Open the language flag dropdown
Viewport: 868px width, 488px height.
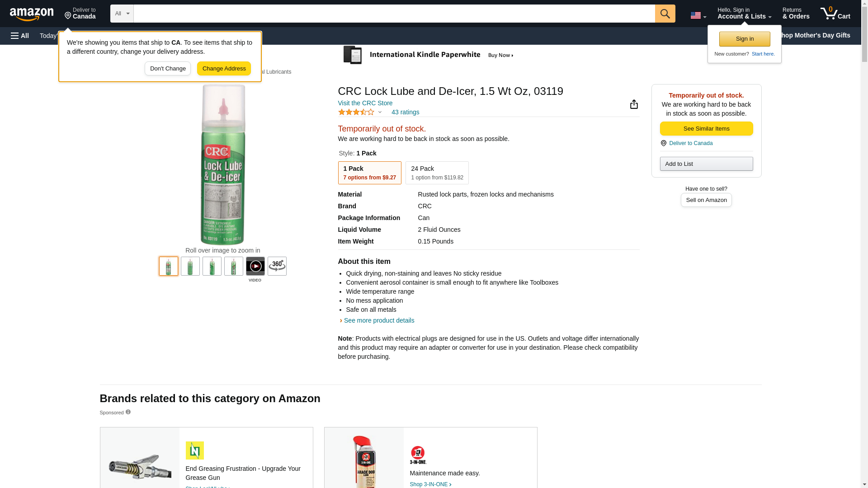[698, 15]
